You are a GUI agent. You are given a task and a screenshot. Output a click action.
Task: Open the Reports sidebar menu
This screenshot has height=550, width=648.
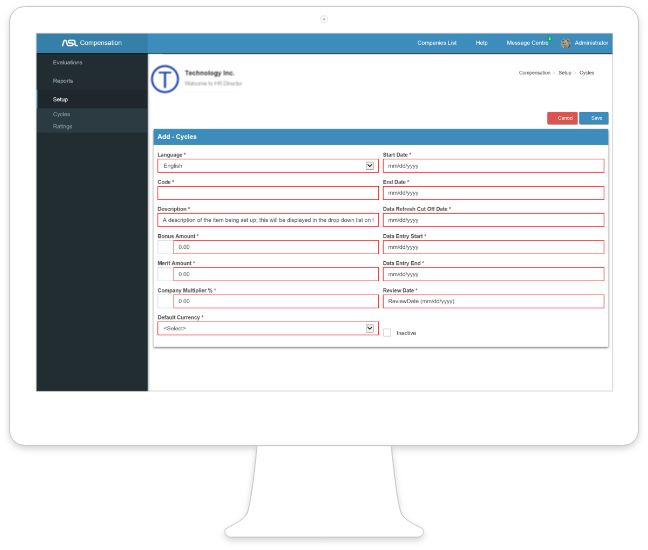pyautogui.click(x=63, y=81)
